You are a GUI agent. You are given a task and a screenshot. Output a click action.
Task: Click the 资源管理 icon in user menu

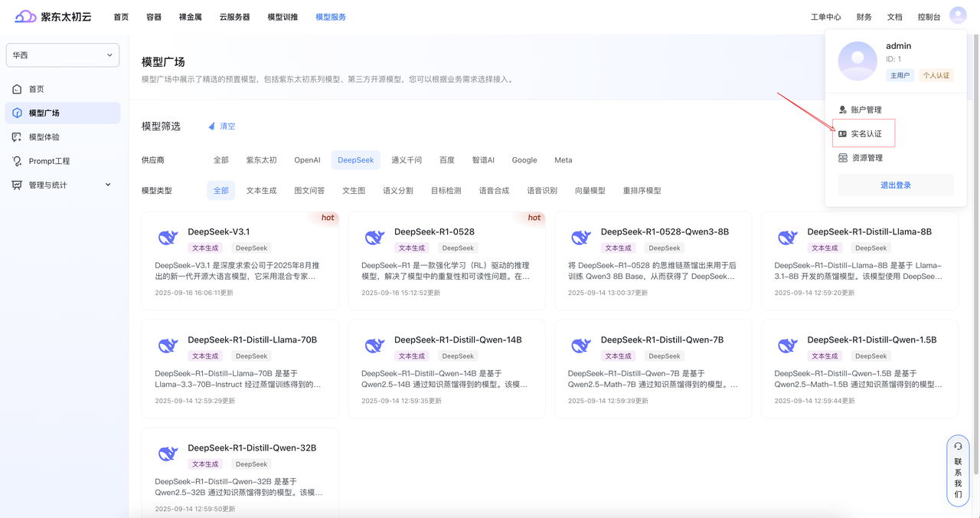pos(843,158)
